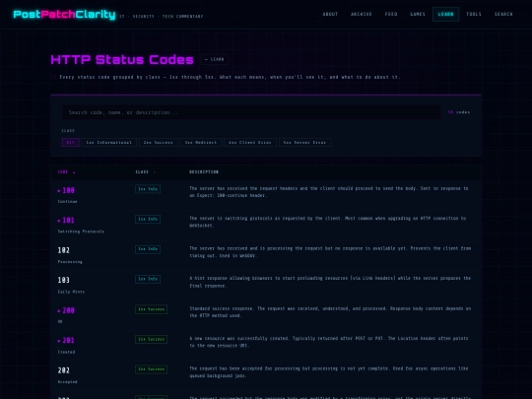Click the 1xx Info badge in row 101

point(148,219)
